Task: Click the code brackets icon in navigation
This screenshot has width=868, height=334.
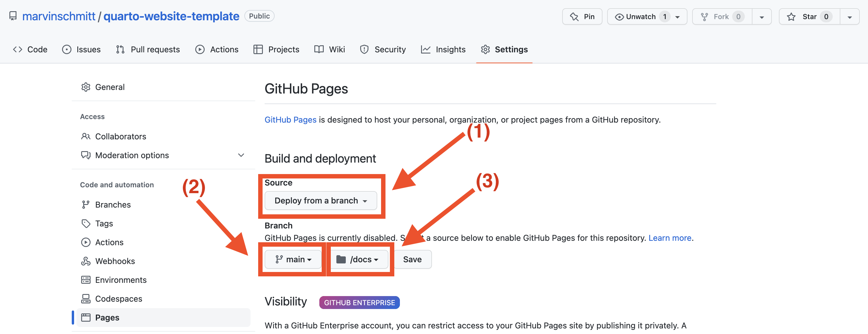Action: (x=18, y=50)
